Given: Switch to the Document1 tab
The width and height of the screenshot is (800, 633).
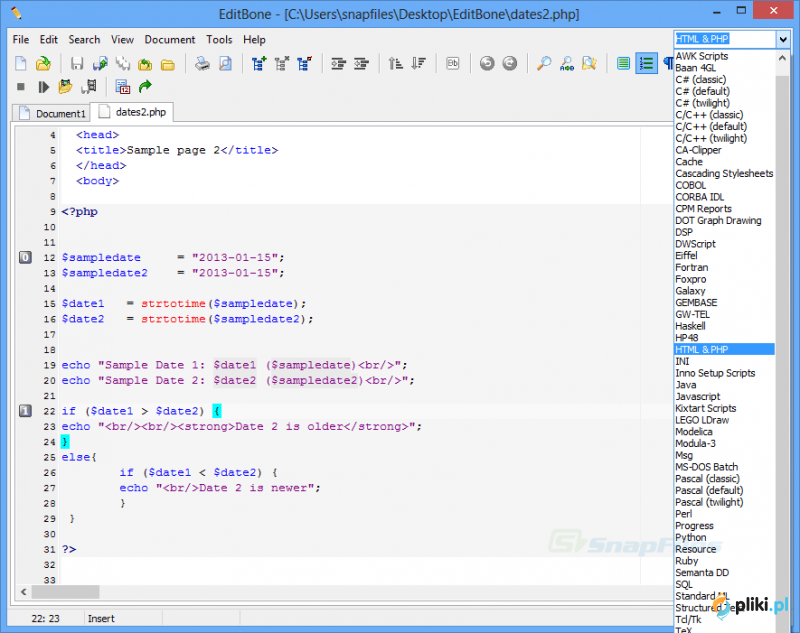Looking at the screenshot, I should pos(51,113).
